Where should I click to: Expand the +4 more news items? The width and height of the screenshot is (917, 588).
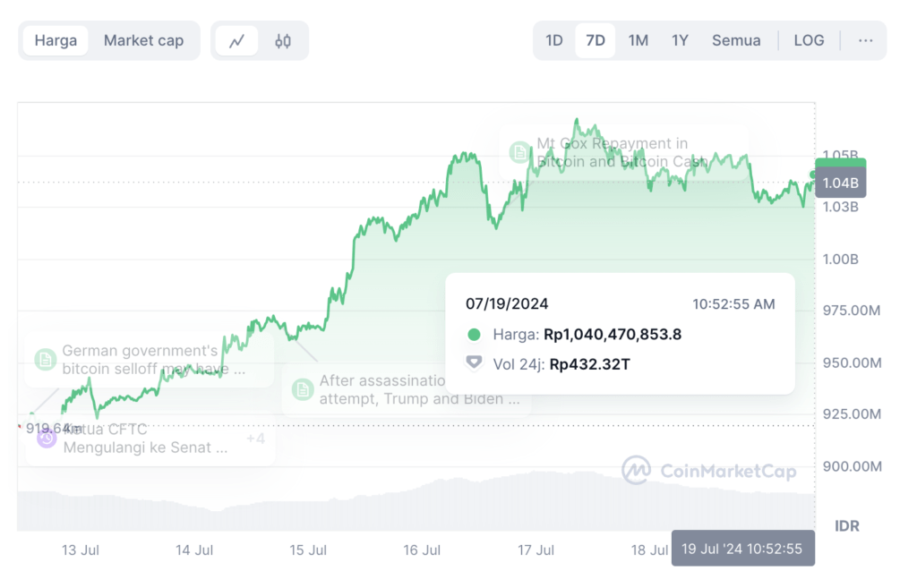pyautogui.click(x=255, y=439)
